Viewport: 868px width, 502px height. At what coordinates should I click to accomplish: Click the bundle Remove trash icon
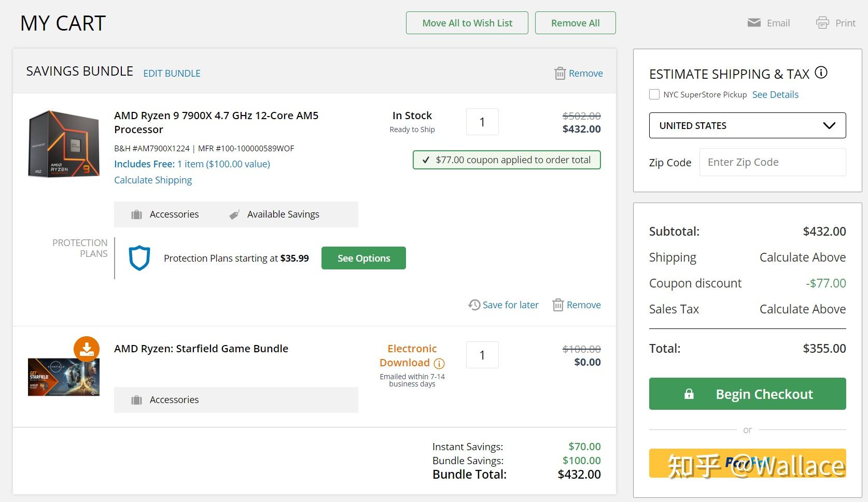(560, 74)
